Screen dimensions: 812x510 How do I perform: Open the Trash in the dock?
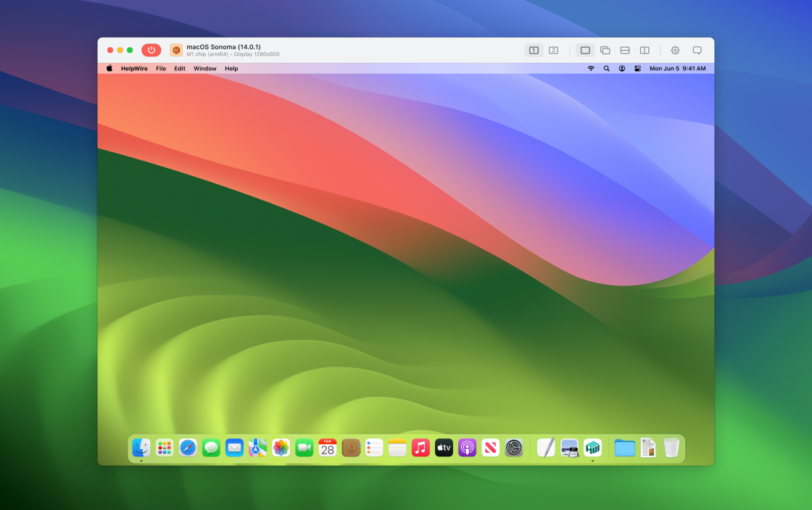tap(671, 448)
